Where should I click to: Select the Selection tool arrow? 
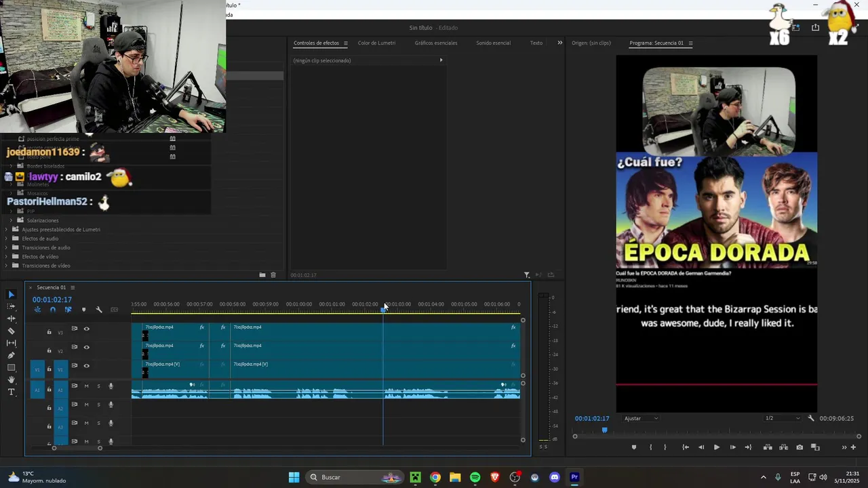[11, 294]
